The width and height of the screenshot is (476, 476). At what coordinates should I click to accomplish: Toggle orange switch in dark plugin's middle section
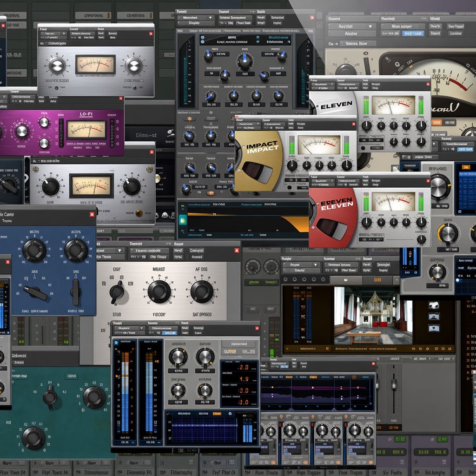(x=190, y=119)
